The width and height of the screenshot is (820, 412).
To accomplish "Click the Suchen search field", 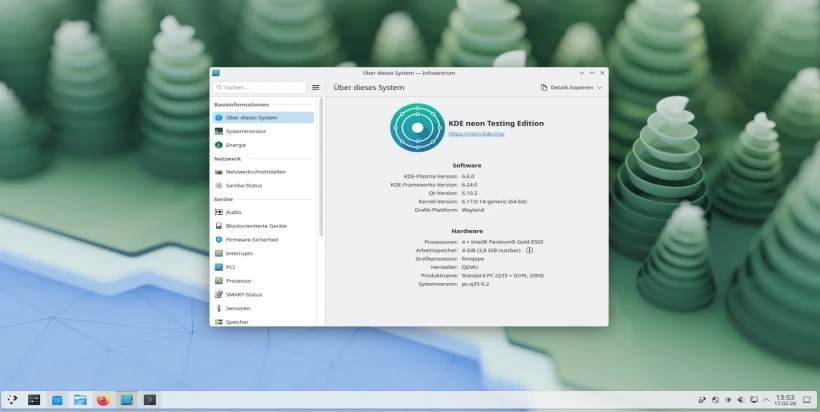I will 260,87.
